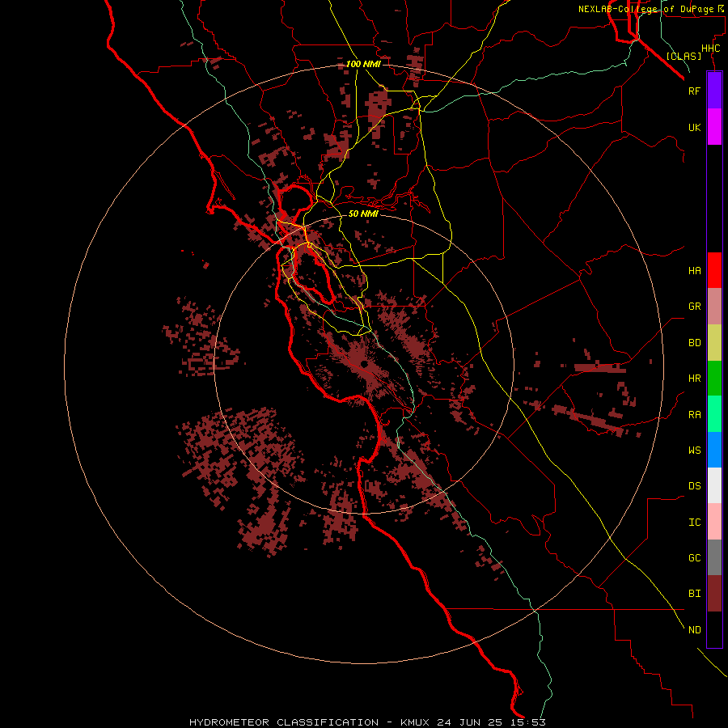Click the DS legend label
Screen dimensions: 728x728
tap(694, 486)
